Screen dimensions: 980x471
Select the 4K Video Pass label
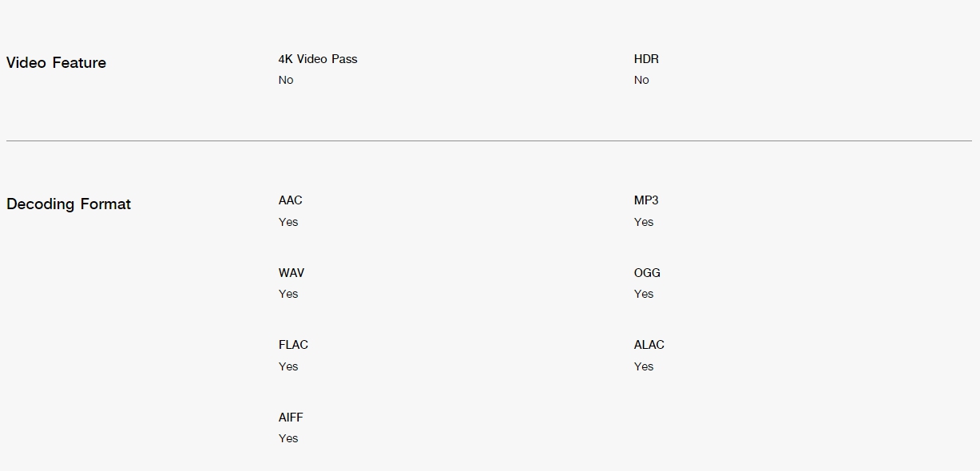coord(318,59)
